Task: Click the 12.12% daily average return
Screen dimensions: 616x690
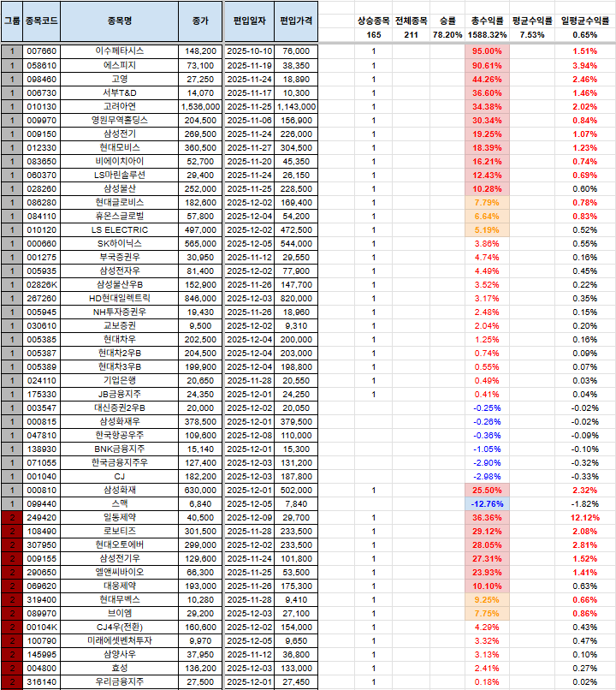Action: tap(585, 517)
